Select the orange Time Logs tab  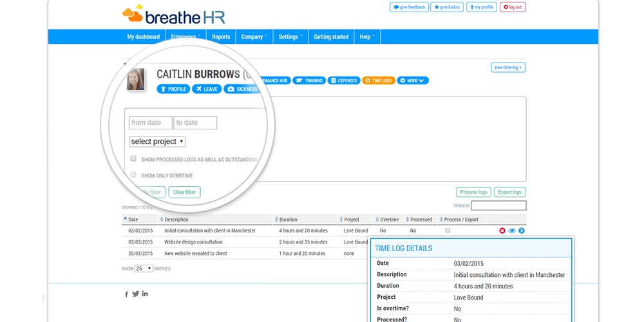tap(379, 80)
